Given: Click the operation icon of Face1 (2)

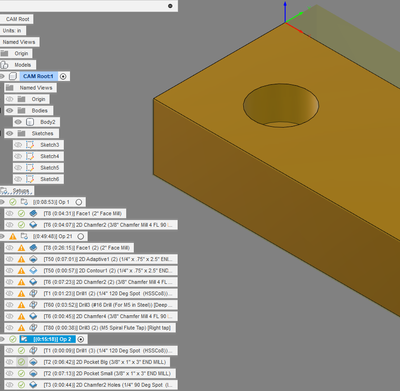Looking at the screenshot, I should coord(33,248).
